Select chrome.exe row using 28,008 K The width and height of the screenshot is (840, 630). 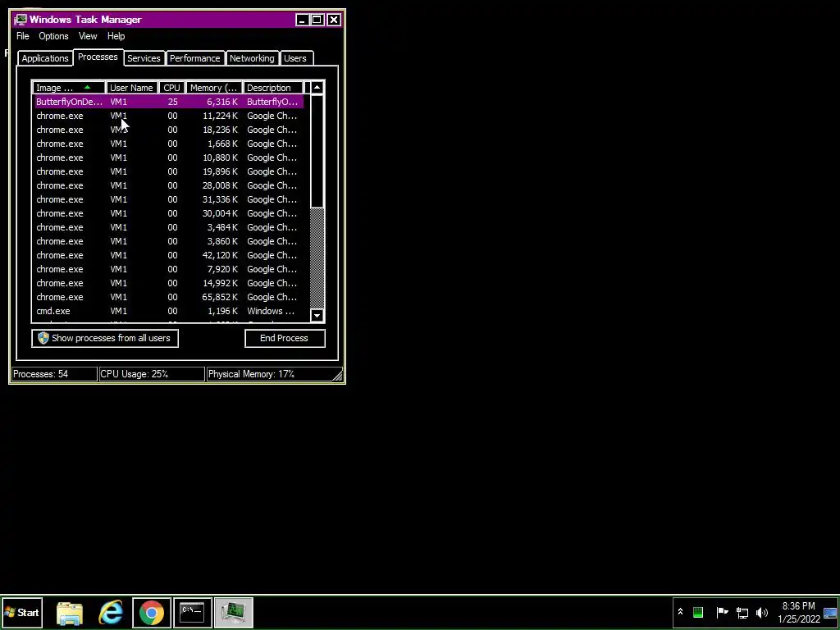coord(169,185)
